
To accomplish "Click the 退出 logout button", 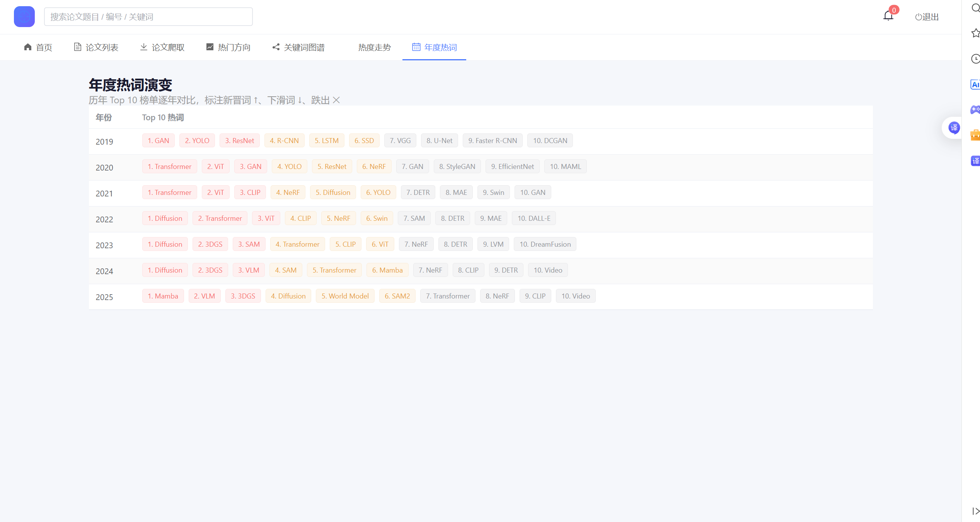I will point(927,17).
